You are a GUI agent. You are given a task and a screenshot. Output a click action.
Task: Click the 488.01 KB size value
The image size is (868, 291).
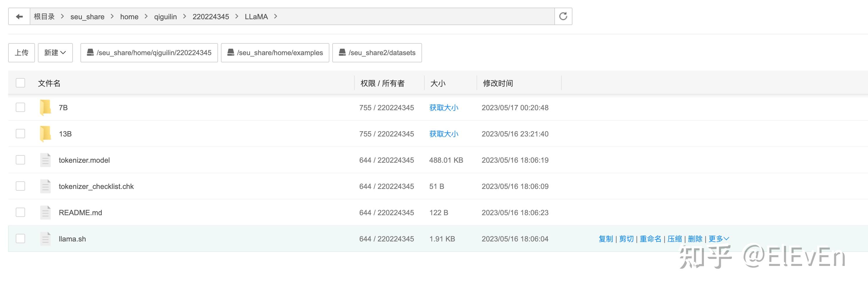[x=446, y=160]
